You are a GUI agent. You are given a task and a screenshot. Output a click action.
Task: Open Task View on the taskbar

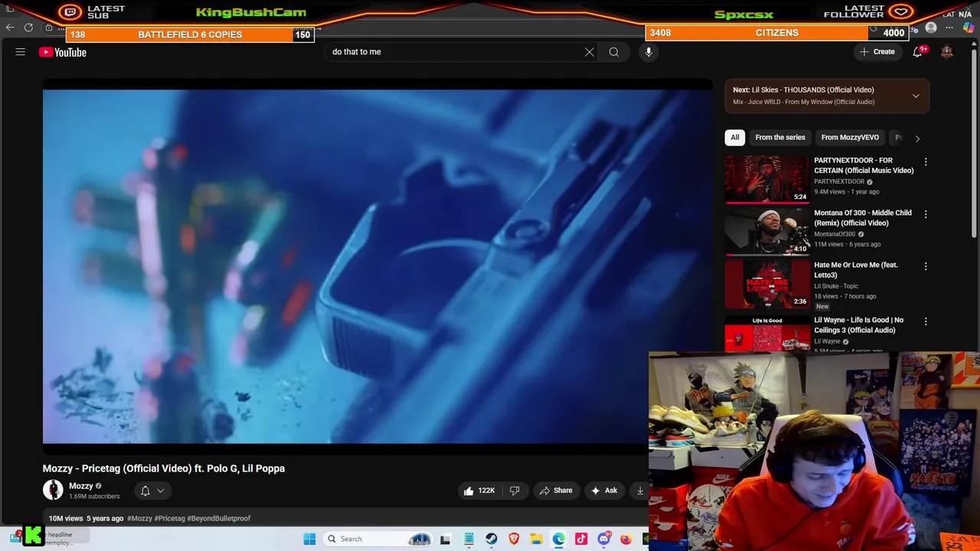(x=446, y=539)
